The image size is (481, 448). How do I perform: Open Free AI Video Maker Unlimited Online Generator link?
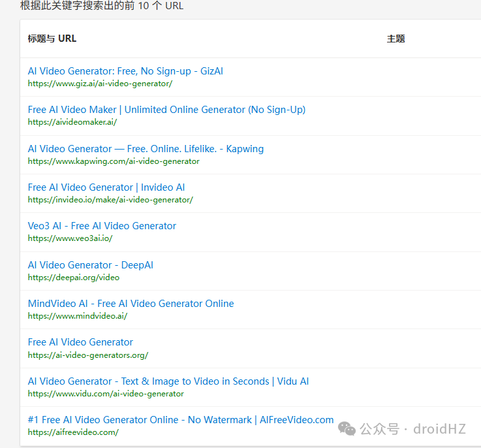click(x=166, y=110)
